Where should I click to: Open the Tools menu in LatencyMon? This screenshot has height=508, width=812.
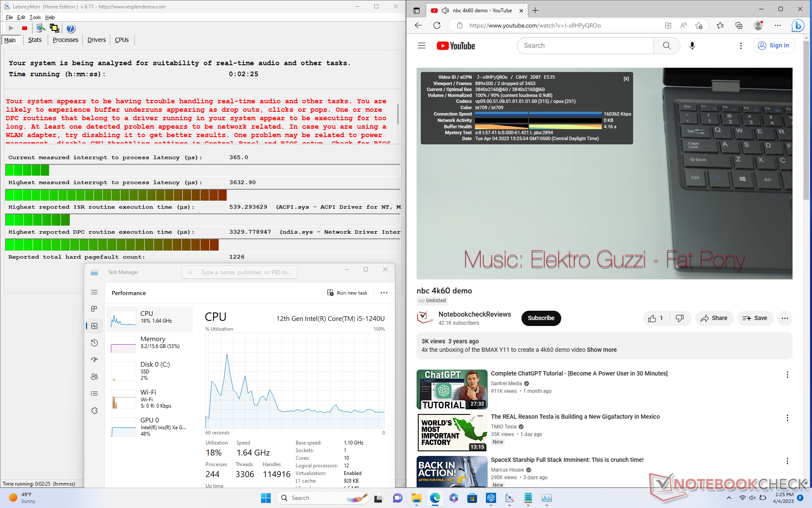(x=35, y=17)
